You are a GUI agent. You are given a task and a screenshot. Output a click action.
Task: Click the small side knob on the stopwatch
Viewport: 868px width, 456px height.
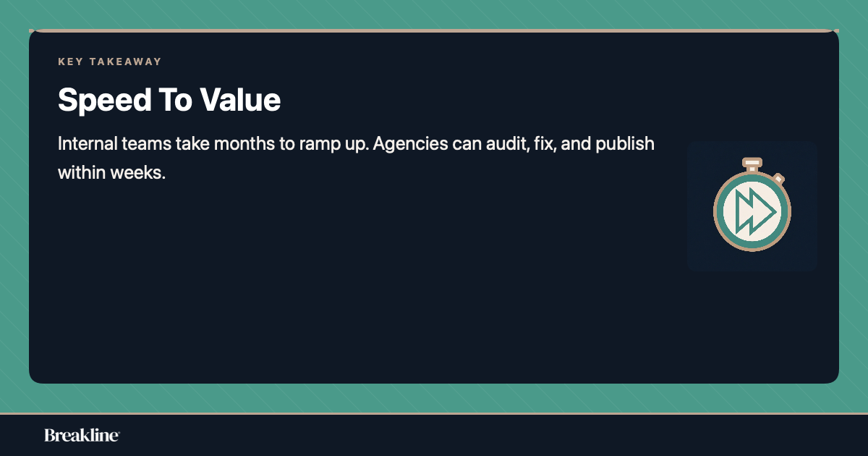[778, 177]
